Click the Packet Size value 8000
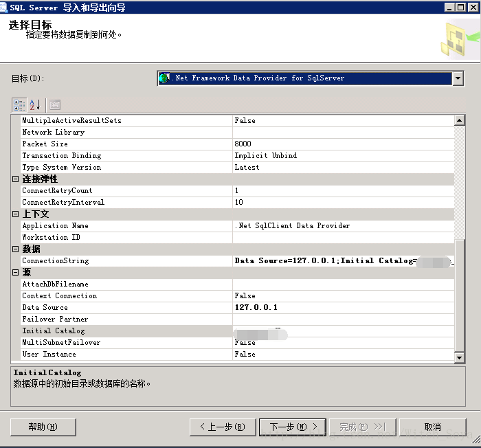 tap(344, 144)
